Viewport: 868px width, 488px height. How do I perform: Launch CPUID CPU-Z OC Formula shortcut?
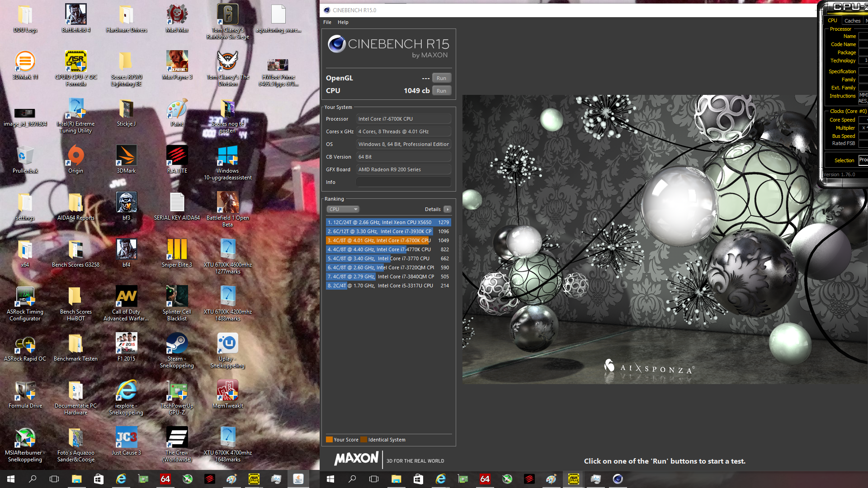(76, 68)
